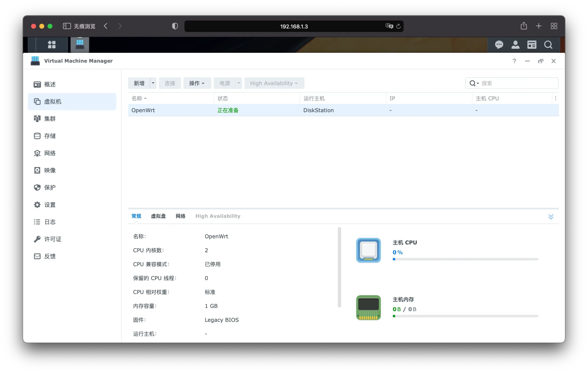The height and width of the screenshot is (373, 588).
Task: Open the DSM widgets panel icon
Action: (531, 45)
